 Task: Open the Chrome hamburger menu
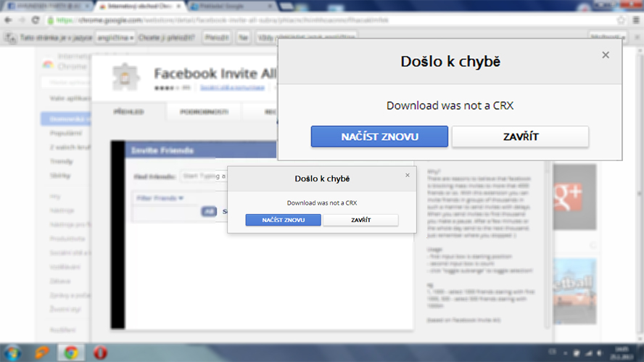(x=635, y=20)
